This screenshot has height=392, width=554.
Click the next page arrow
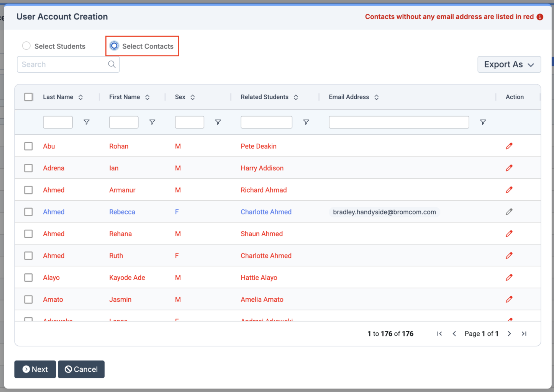pos(509,333)
